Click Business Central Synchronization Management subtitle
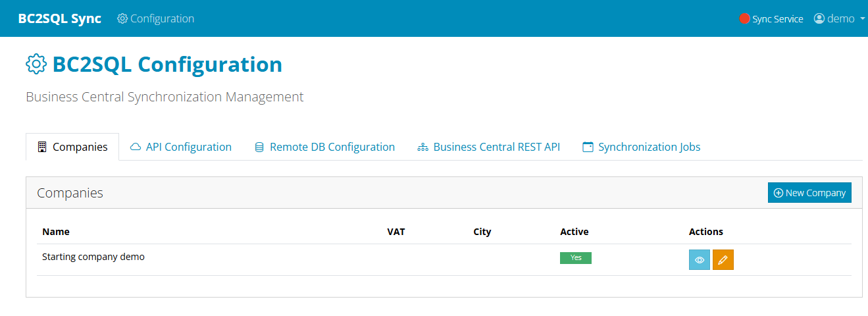This screenshot has height=316, width=868. pos(165,97)
